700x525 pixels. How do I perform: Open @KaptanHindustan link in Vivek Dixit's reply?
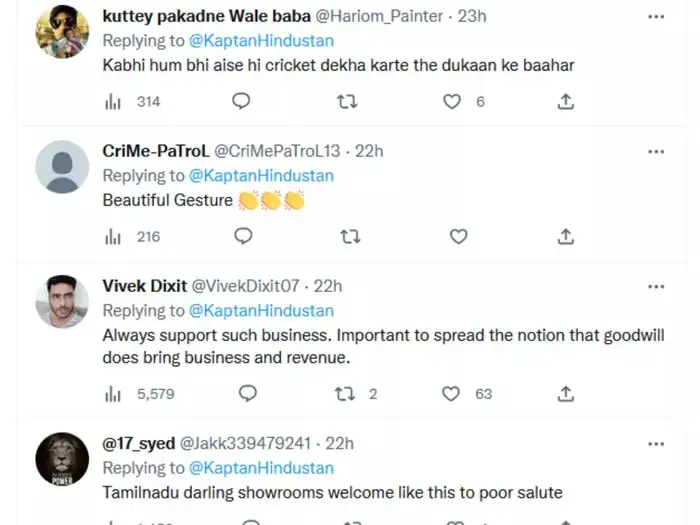tap(261, 311)
